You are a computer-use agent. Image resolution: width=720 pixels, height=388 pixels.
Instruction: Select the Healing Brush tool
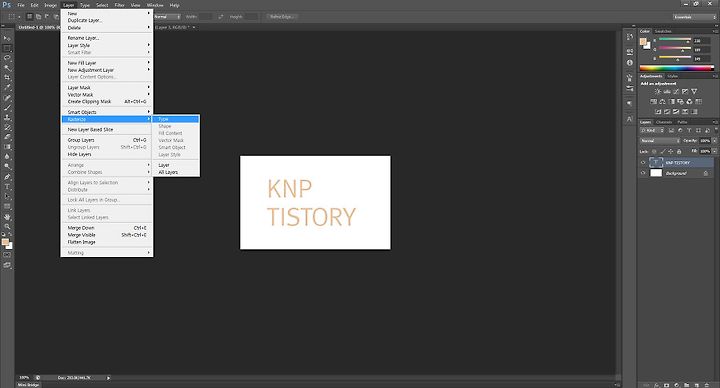[7, 98]
